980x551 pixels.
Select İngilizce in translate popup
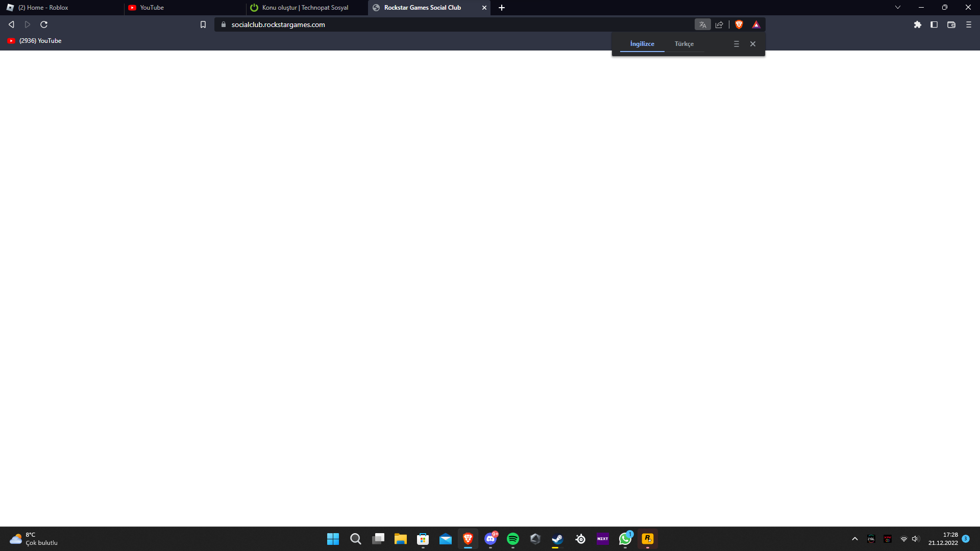pos(642,44)
